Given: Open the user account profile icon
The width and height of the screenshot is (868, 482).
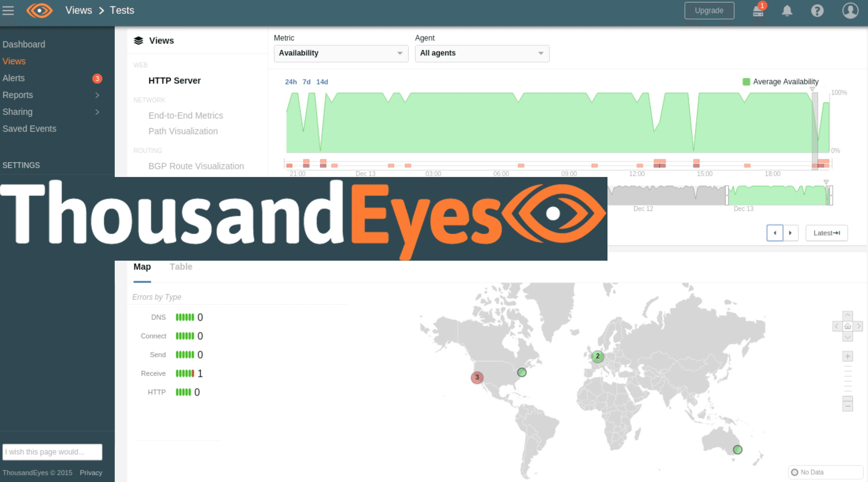Looking at the screenshot, I should tap(850, 10).
